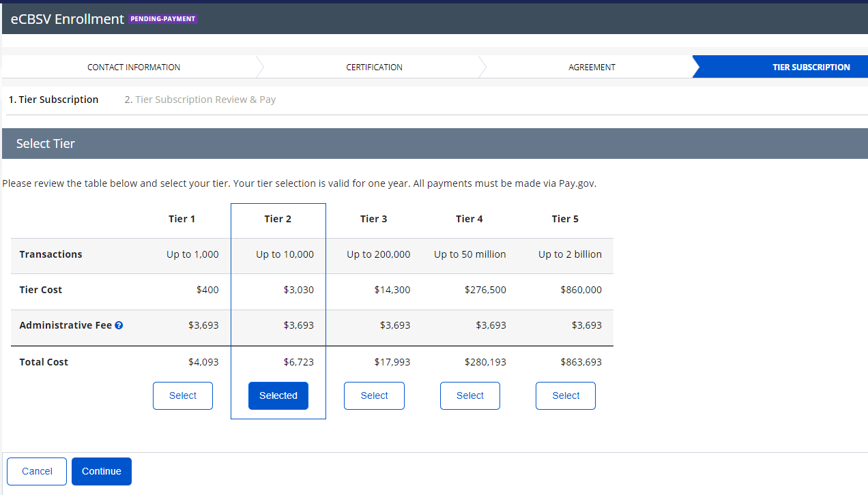The image size is (868, 495).
Task: Click the Tier Subscription step tab
Action: [x=811, y=67]
